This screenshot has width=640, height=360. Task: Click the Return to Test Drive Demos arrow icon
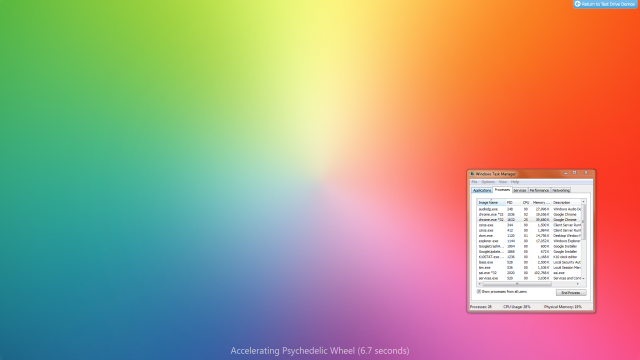578,4
